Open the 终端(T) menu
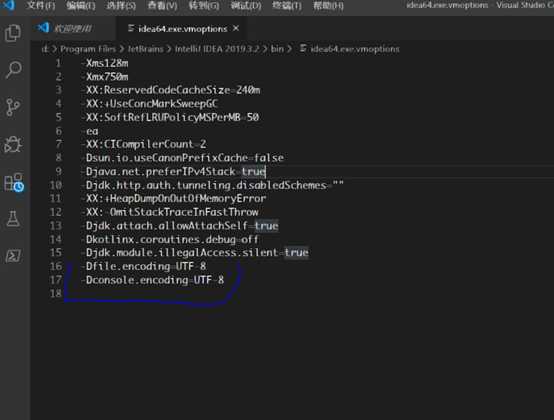554x420 pixels. coord(287,6)
